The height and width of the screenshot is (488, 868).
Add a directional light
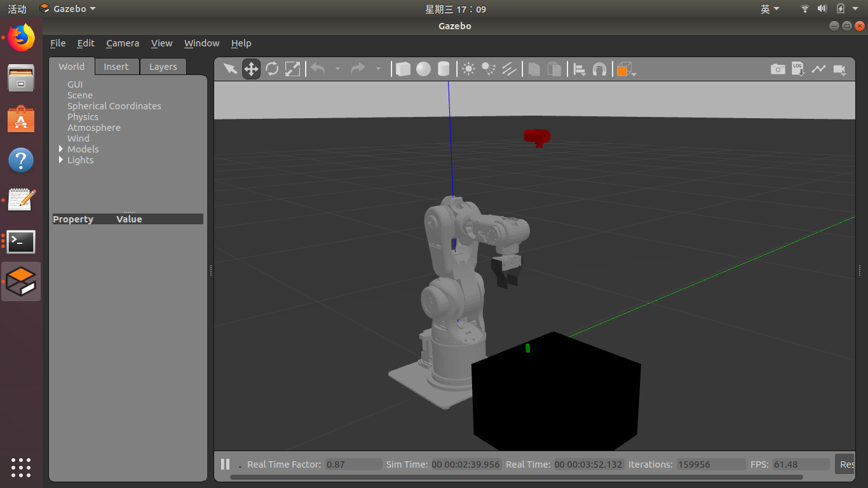coord(509,69)
